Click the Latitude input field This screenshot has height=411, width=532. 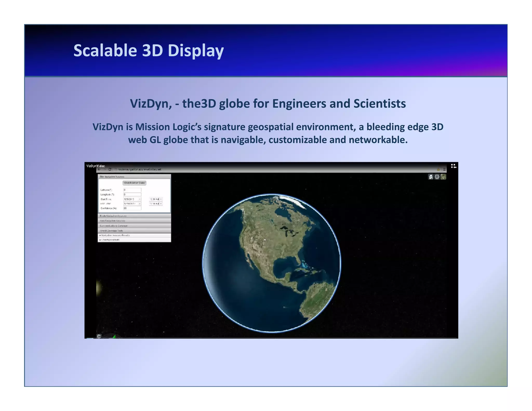click(x=132, y=190)
